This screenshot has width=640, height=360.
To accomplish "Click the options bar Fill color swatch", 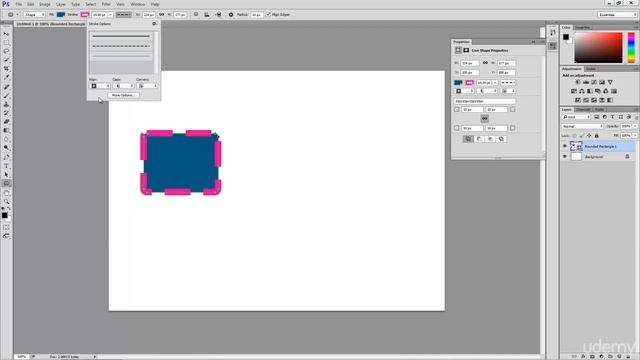I will pyautogui.click(x=61, y=15).
